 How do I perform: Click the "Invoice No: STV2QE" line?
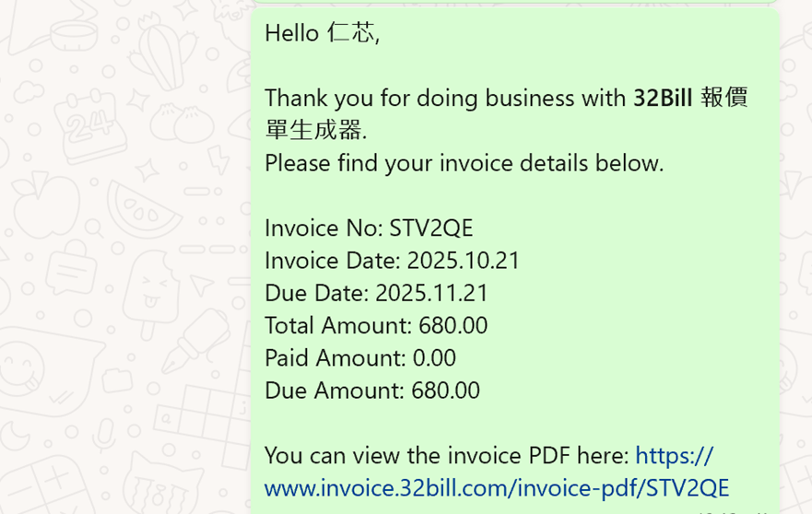[369, 228]
